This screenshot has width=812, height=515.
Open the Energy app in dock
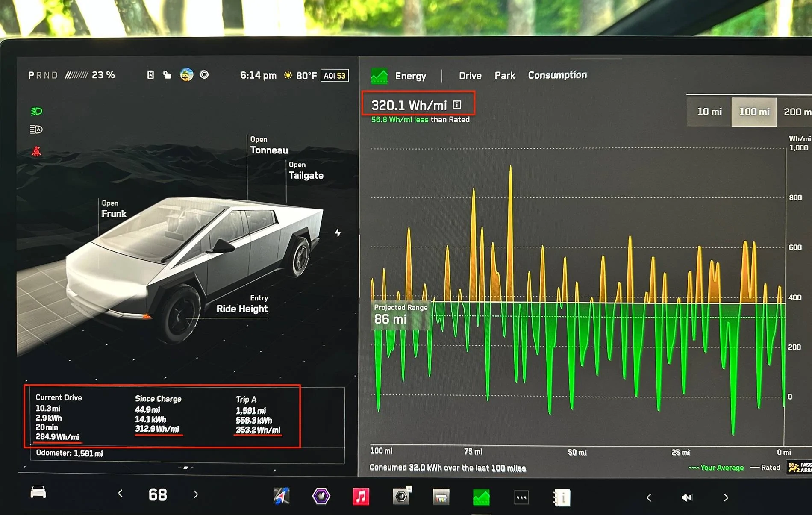481,497
